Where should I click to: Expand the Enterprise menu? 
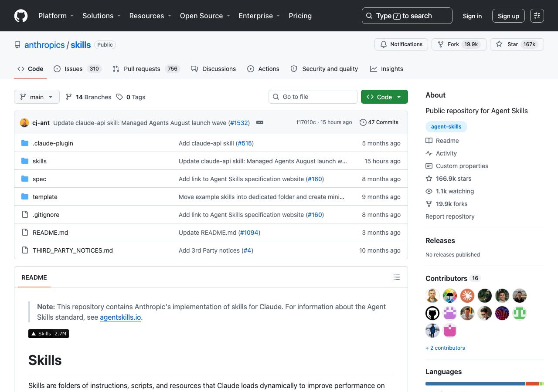pyautogui.click(x=259, y=16)
